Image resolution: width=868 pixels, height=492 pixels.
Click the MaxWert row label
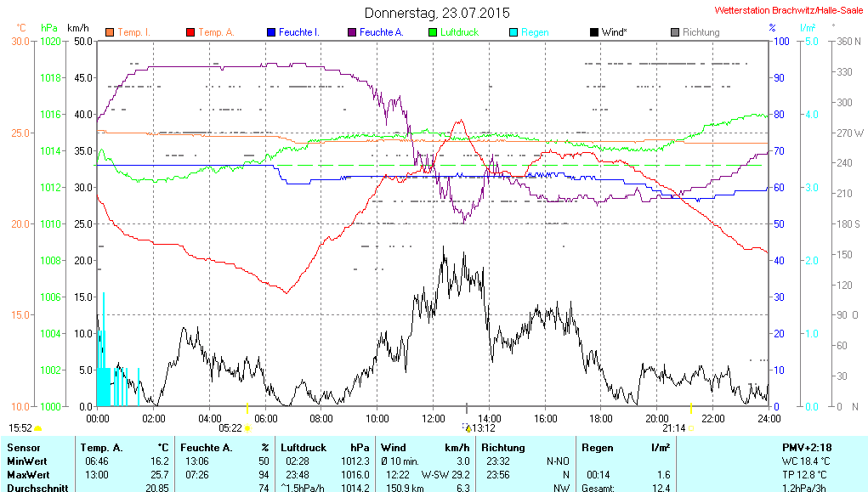(28, 474)
